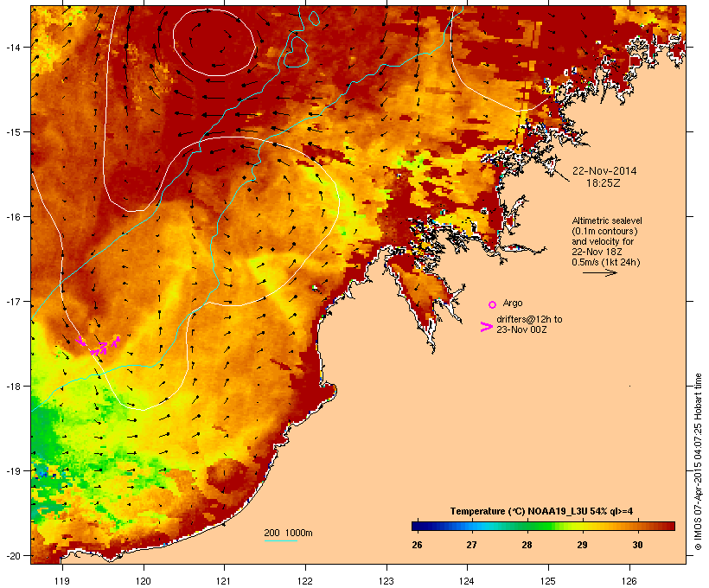
Task: Click the magenta drifter track cluster on the map
Action: tap(99, 346)
